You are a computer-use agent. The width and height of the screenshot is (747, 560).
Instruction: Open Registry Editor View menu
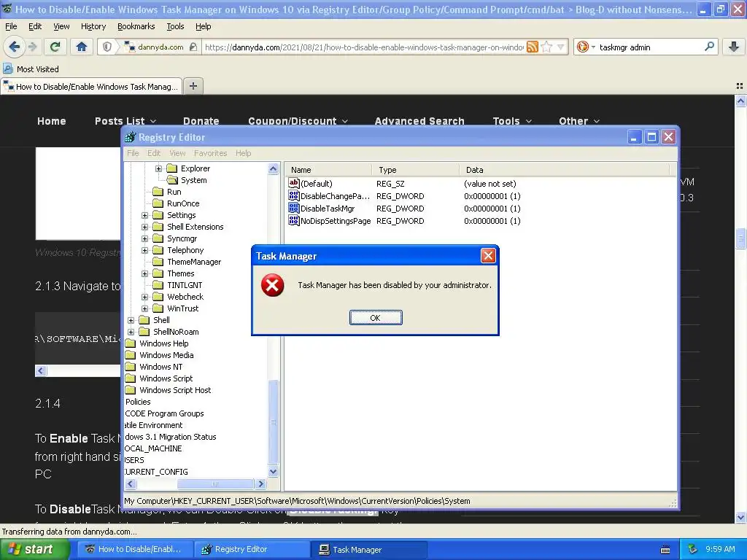click(x=177, y=153)
